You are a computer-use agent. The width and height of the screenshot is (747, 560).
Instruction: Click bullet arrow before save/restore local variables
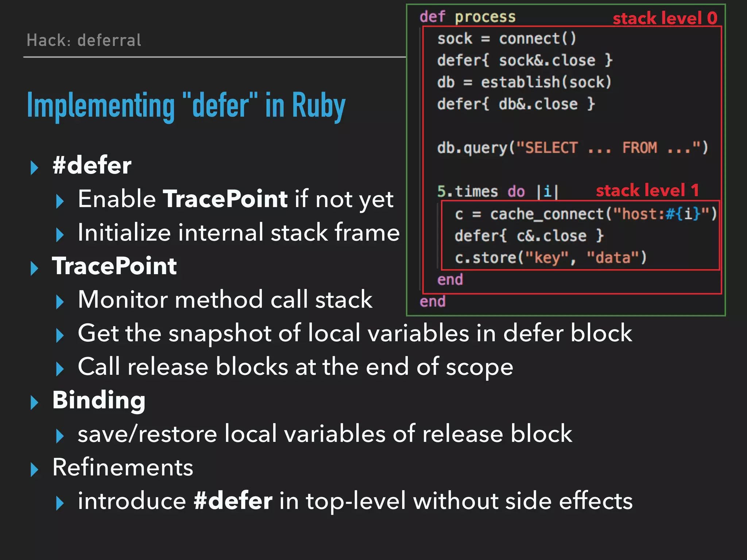(x=60, y=436)
